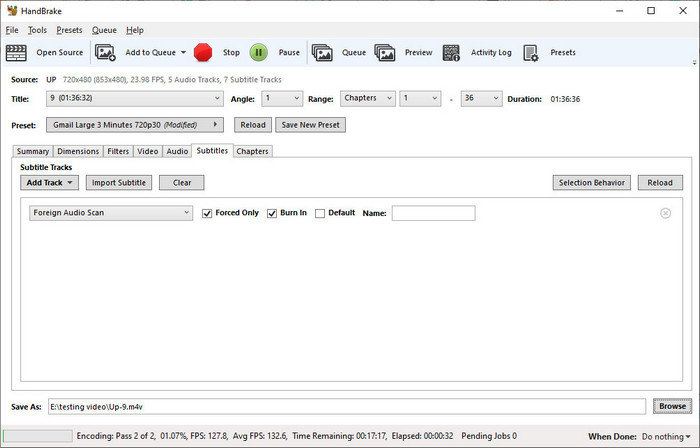This screenshot has width=700, height=448.
Task: Toggle the Burn In checkbox
Action: click(272, 213)
